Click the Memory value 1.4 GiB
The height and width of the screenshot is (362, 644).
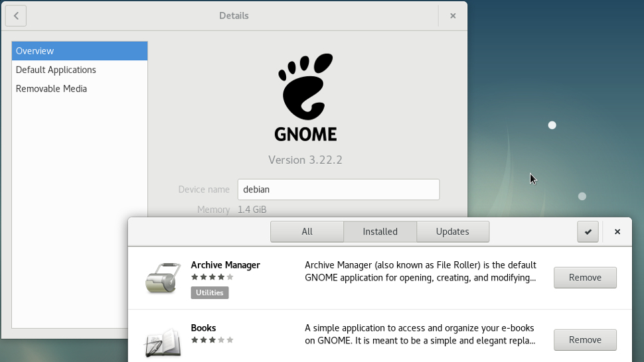[x=252, y=210]
